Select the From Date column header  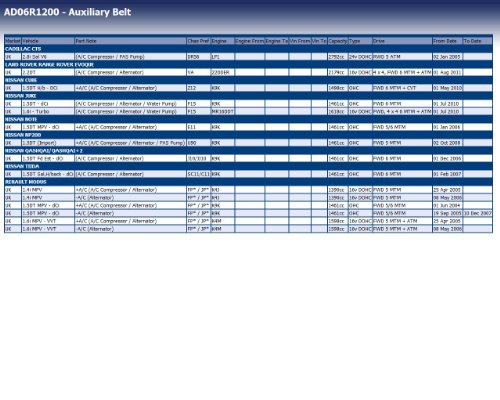(x=447, y=41)
